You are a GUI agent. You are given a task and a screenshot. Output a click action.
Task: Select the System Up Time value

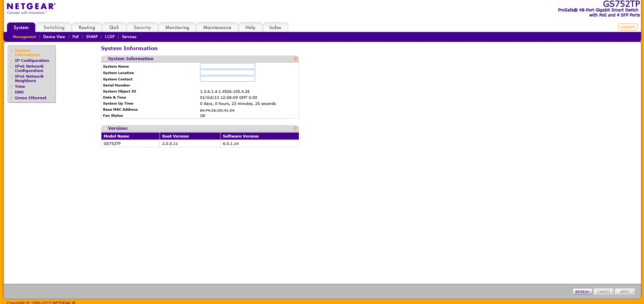click(238, 104)
